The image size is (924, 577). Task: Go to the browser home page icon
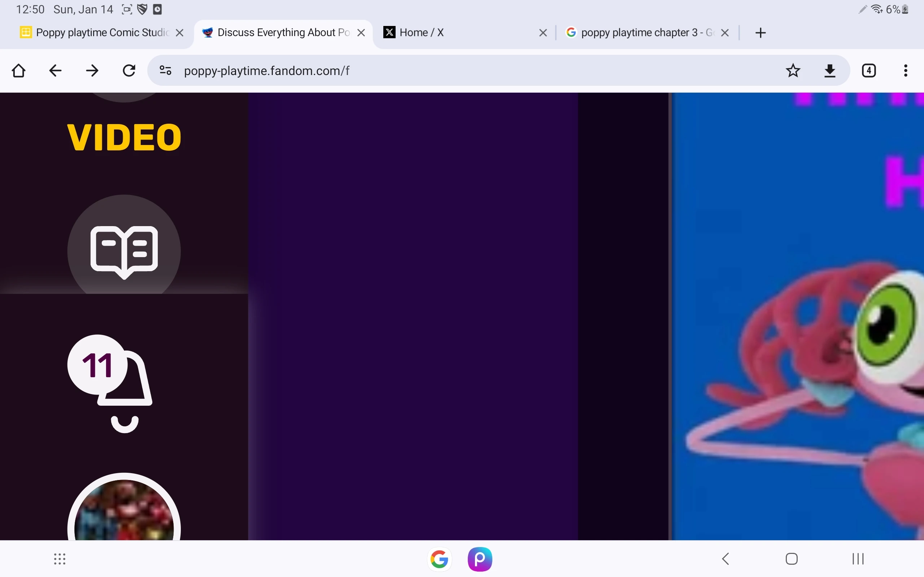18,71
